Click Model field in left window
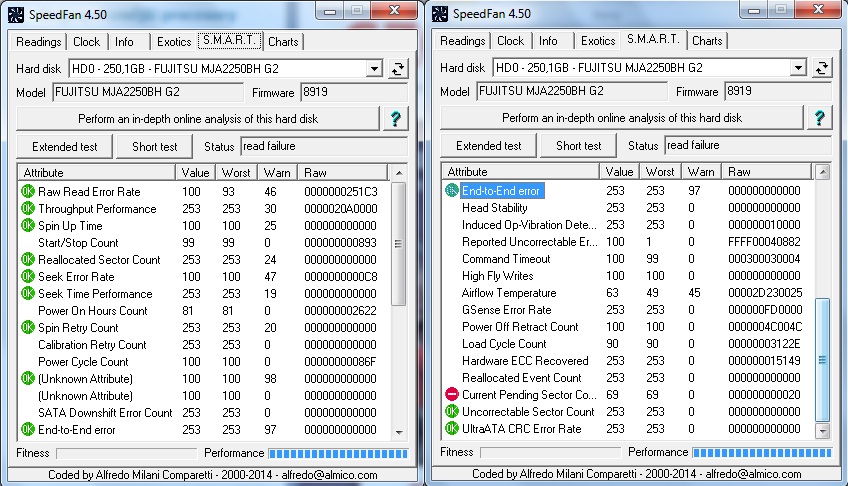Screen dimensions: 848x486 148,92
